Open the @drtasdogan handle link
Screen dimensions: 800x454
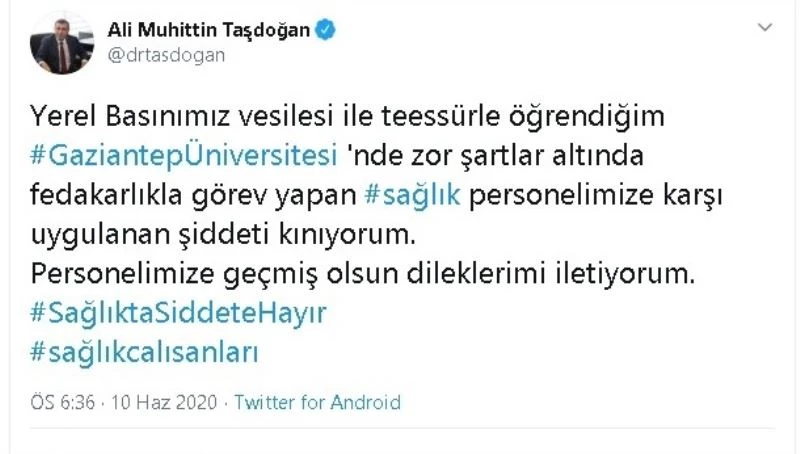click(x=166, y=55)
